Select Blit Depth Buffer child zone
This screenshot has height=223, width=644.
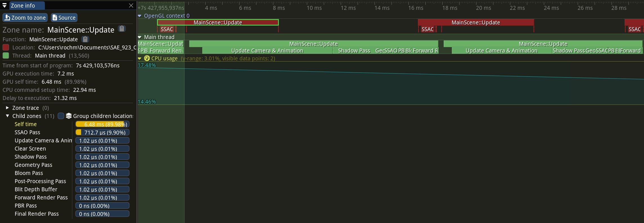point(36,189)
